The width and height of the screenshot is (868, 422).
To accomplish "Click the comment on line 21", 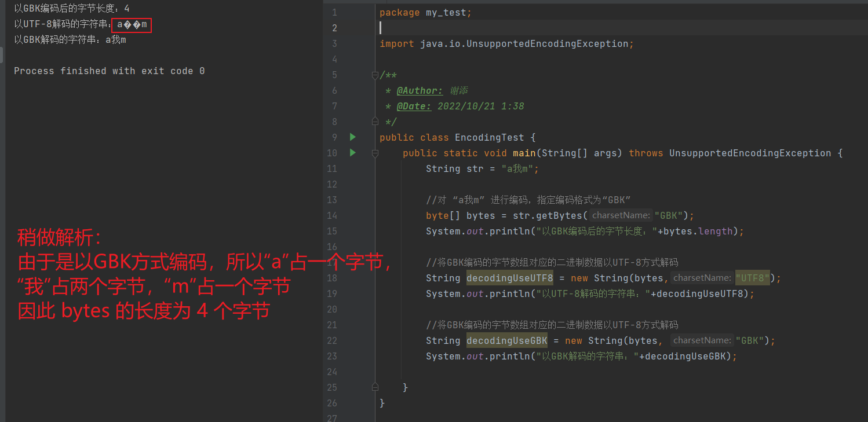I will click(x=552, y=325).
